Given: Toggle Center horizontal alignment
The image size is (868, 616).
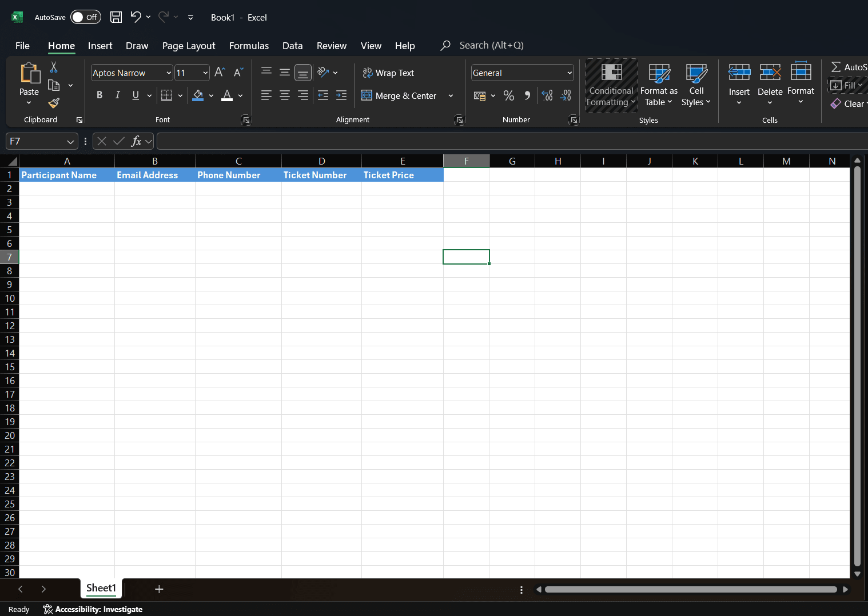Looking at the screenshot, I should point(285,95).
